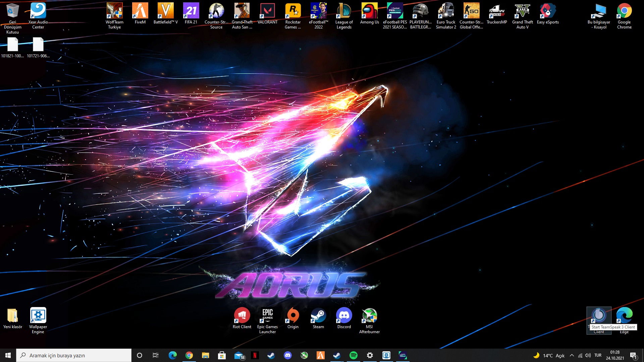Select the Grand Theft Auto V icon

click(522, 15)
